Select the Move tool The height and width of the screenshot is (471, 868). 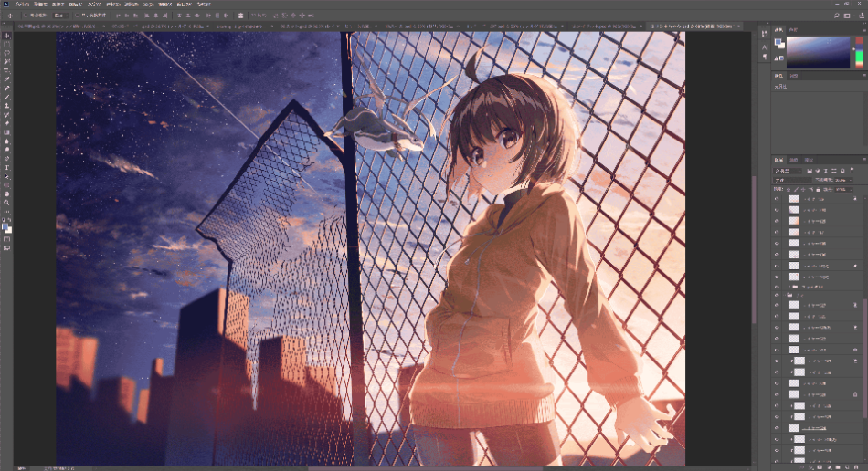[6, 36]
